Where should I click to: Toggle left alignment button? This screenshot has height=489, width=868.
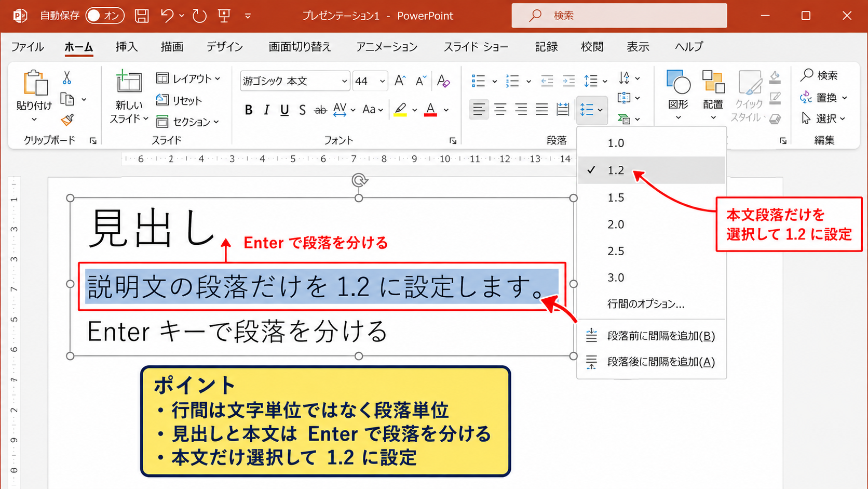point(479,109)
